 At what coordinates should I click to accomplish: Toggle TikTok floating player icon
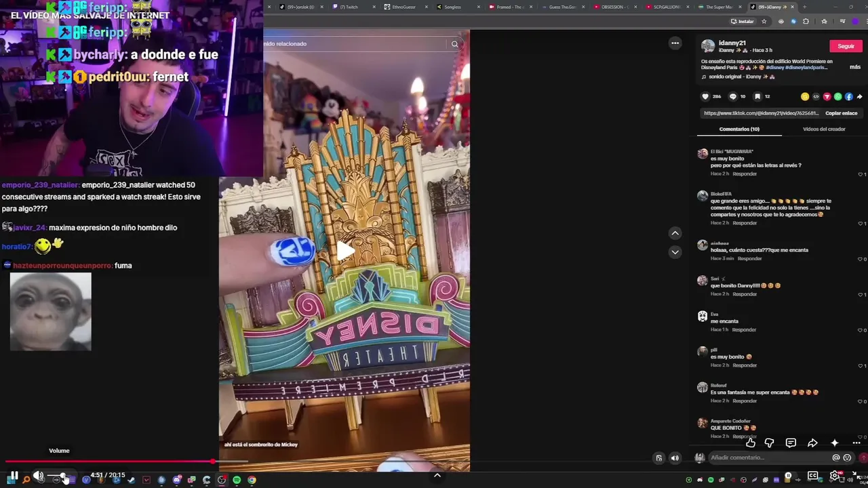658,458
